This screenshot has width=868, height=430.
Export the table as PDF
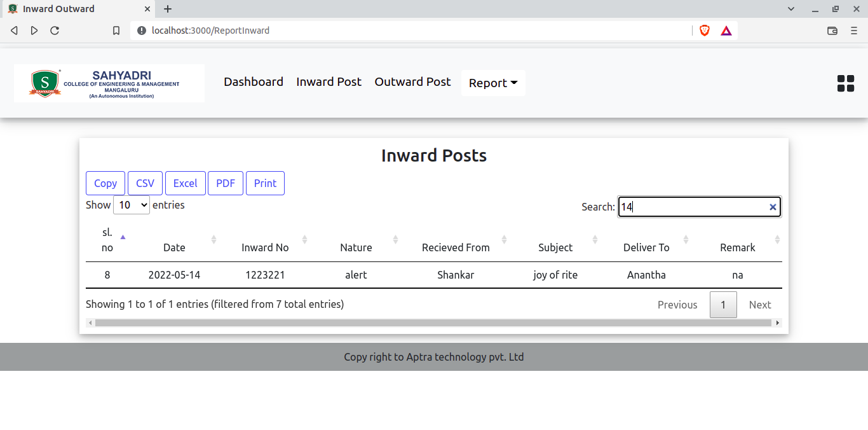coord(226,183)
